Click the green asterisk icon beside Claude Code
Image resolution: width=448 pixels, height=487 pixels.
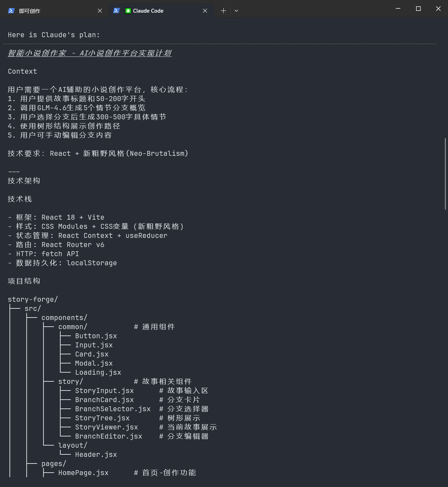point(128,11)
